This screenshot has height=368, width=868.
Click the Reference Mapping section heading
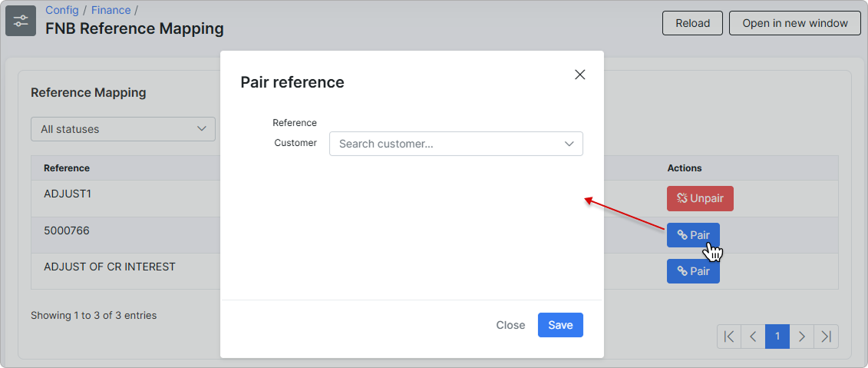88,92
